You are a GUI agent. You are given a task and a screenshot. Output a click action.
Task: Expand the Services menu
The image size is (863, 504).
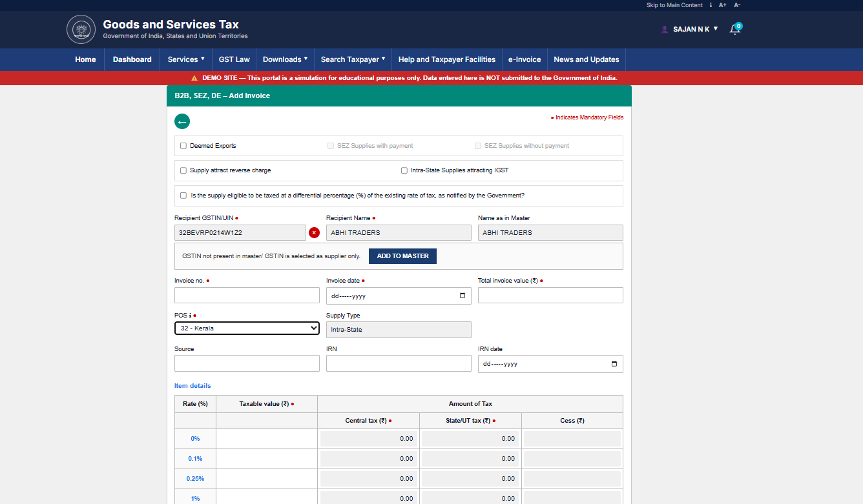pos(186,59)
